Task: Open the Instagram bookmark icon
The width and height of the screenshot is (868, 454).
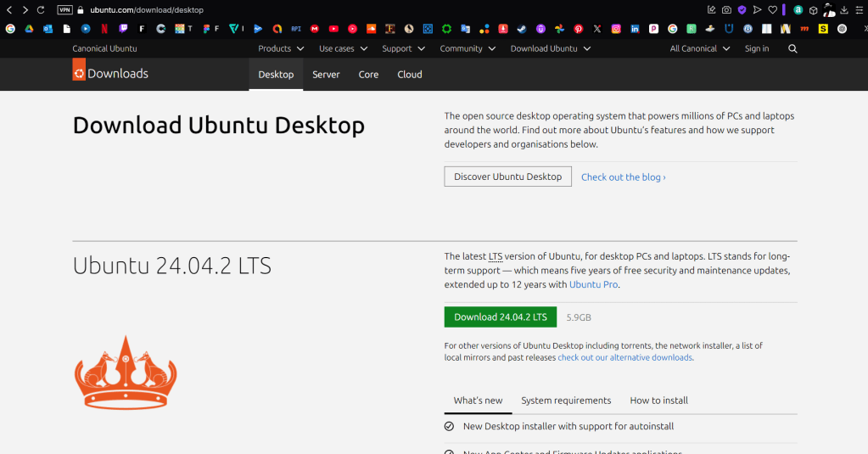Action: [x=616, y=29]
